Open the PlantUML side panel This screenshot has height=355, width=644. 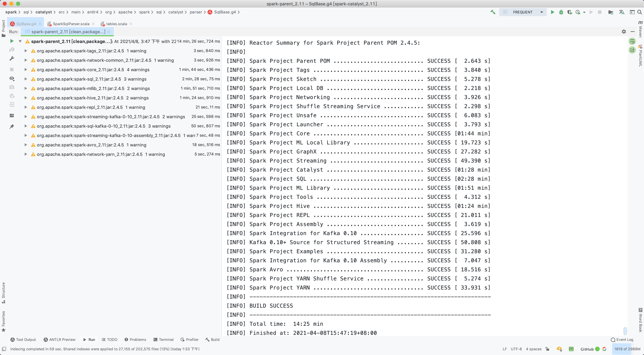pyautogui.click(x=640, y=55)
